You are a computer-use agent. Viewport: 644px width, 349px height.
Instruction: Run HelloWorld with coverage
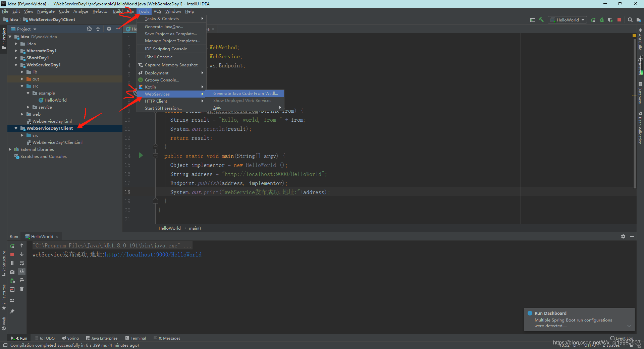610,20
